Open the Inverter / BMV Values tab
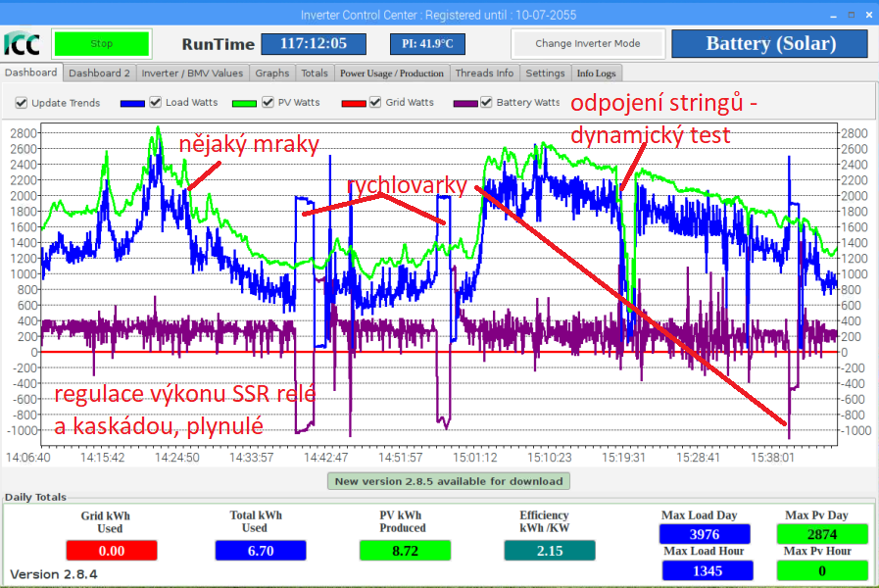879x588 pixels. coord(192,73)
